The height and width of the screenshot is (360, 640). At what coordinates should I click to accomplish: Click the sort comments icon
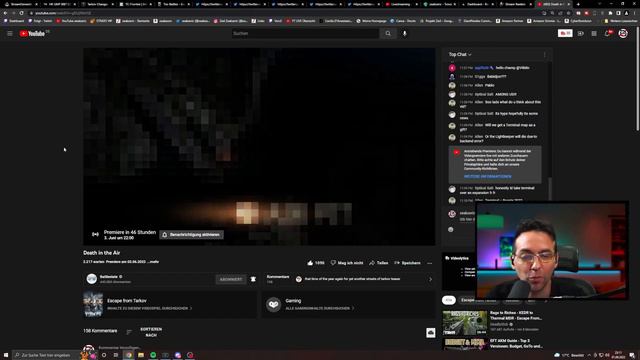tap(129, 332)
